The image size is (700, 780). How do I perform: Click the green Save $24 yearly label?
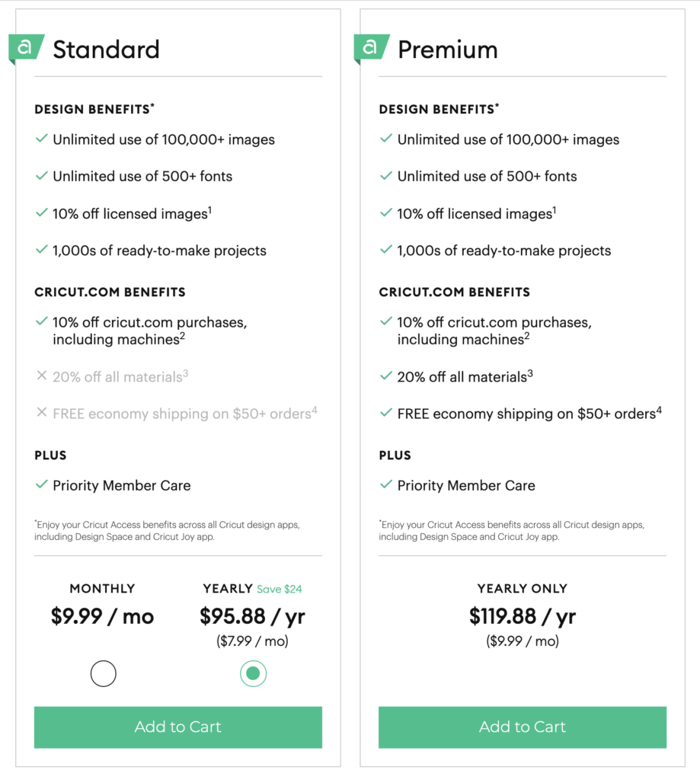[279, 589]
